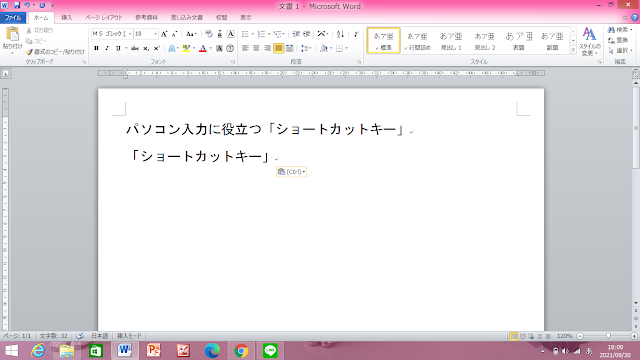Center align the text
640x360 pixels.
tap(256, 48)
